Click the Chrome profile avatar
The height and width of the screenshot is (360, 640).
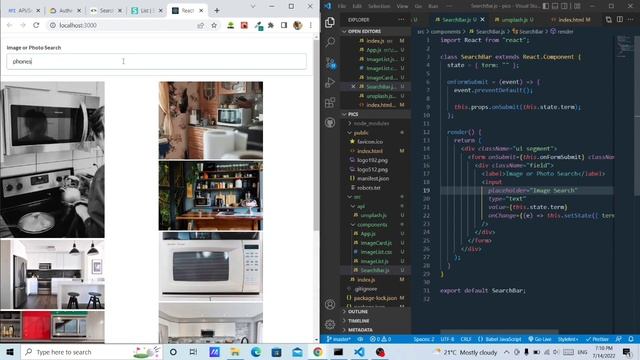pos(298,25)
